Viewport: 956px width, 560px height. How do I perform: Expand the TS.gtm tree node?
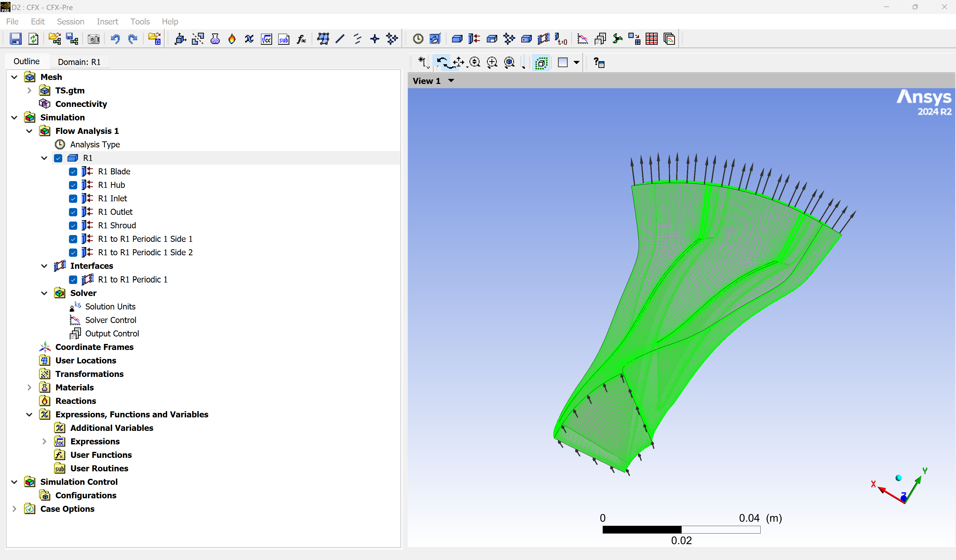[x=29, y=91]
